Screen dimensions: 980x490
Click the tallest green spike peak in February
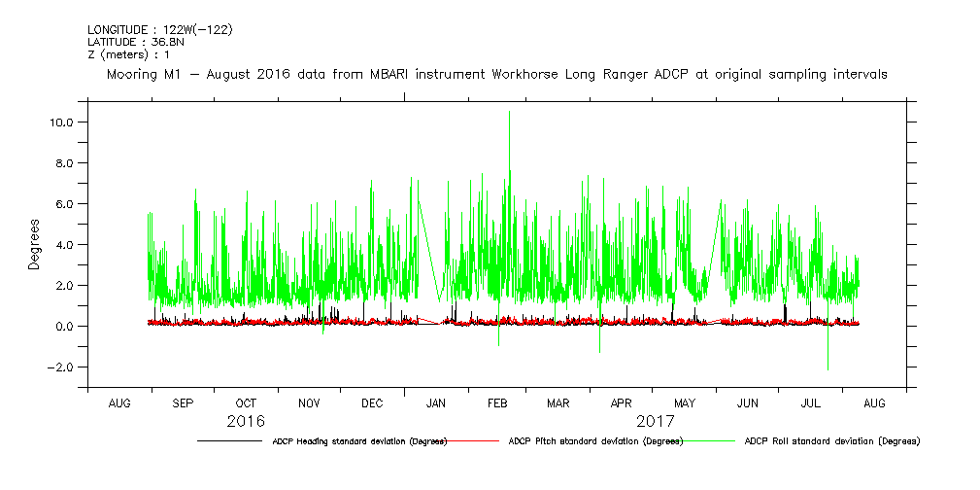click(x=509, y=112)
